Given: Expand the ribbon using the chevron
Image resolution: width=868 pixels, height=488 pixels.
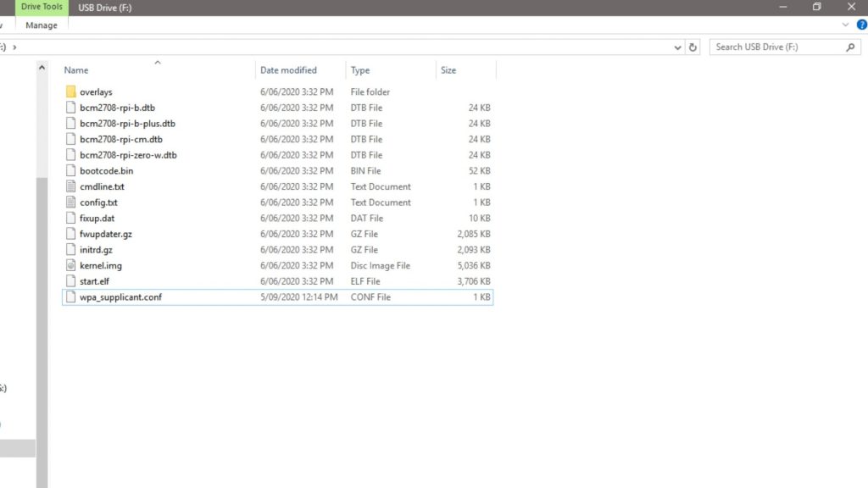Looking at the screenshot, I should pyautogui.click(x=845, y=25).
